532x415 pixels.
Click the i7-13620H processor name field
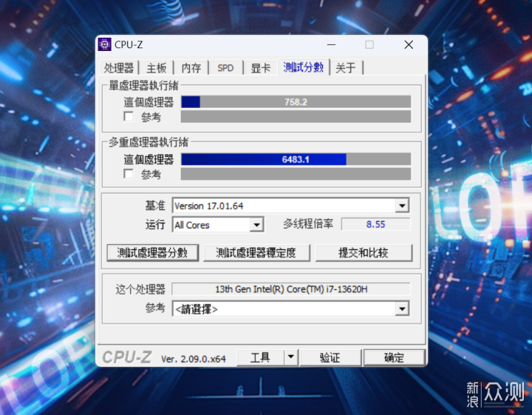point(291,289)
